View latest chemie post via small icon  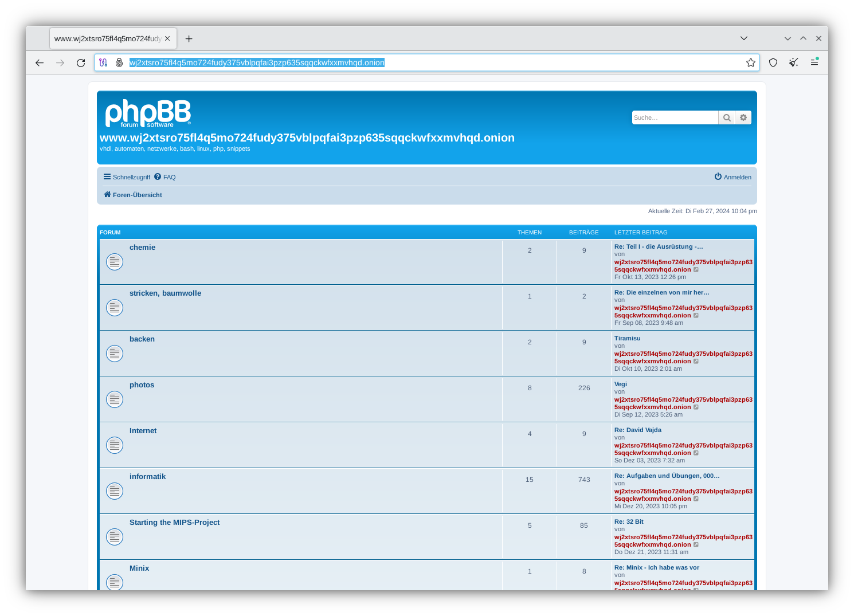(696, 270)
